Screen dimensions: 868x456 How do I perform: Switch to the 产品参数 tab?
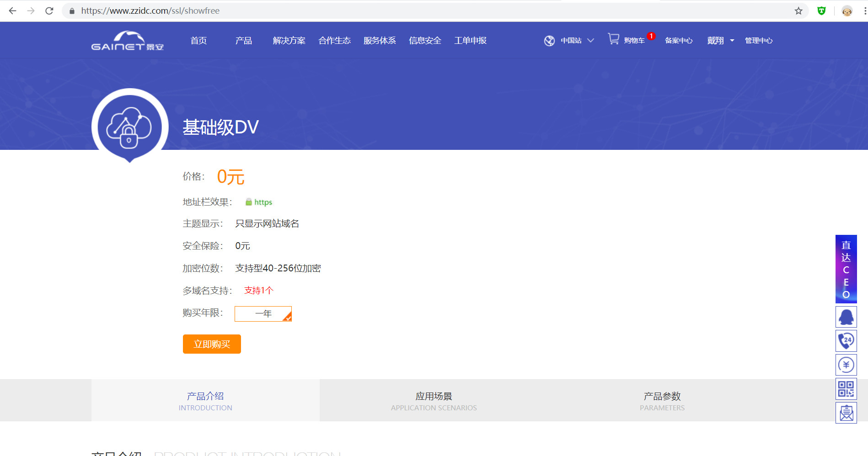(662, 401)
